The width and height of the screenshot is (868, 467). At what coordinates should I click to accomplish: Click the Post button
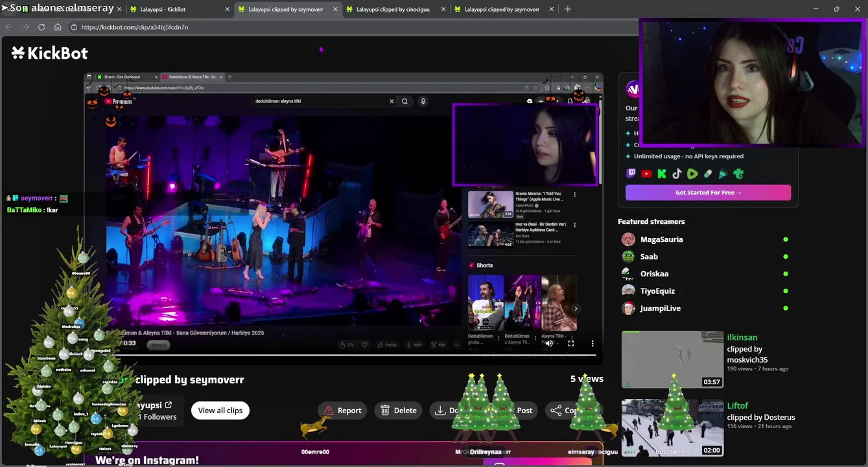(524, 411)
